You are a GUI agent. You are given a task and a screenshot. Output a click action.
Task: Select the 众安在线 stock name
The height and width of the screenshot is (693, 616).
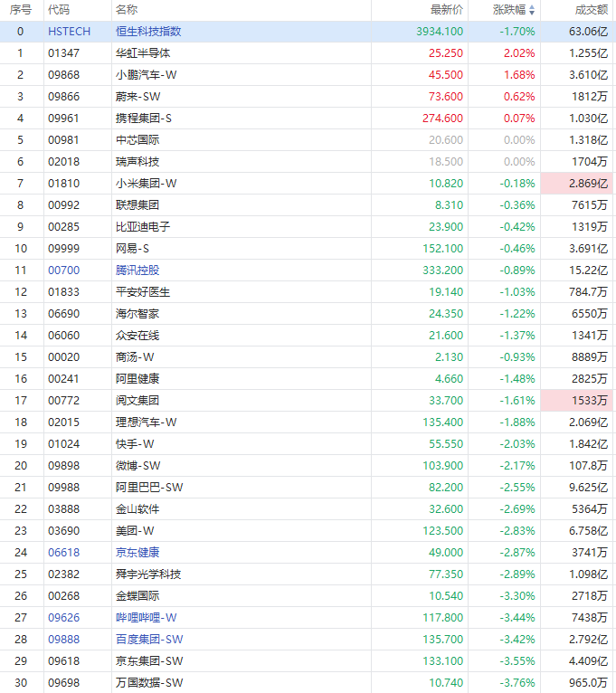[137, 335]
